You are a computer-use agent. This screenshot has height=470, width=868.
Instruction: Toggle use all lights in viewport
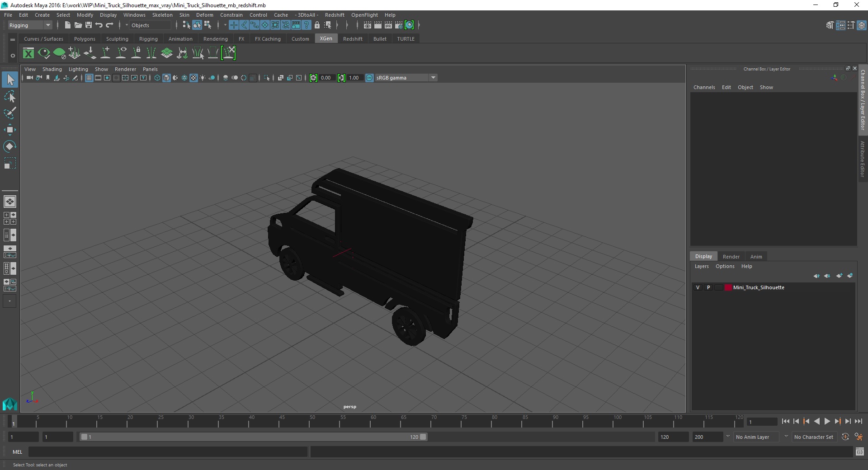[203, 78]
